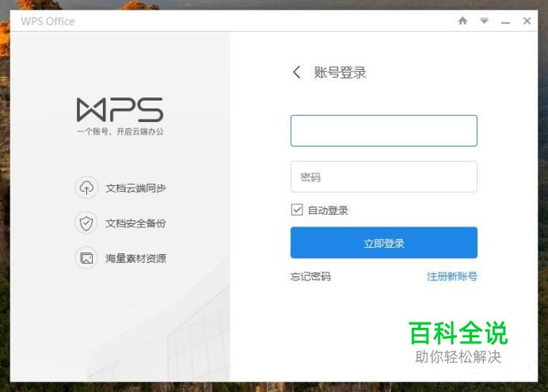The image size is (548, 392).
Task: Click the 文档云端同步 text label
Action: tap(135, 188)
